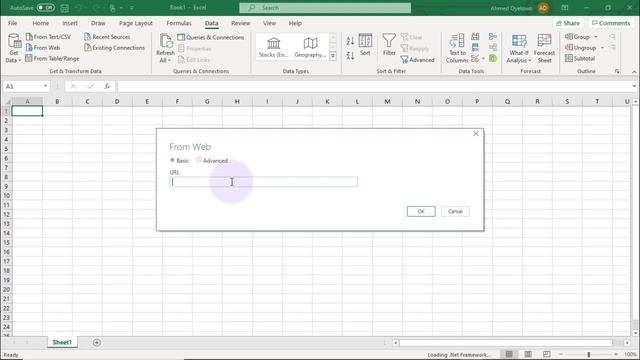640x360 pixels.
Task: Confirm with the OK button
Action: [x=421, y=211]
